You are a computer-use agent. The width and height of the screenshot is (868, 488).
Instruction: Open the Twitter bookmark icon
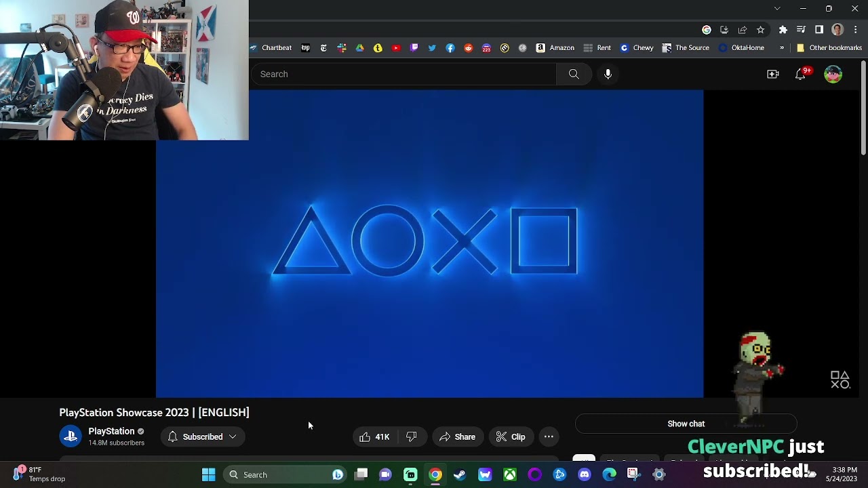click(432, 48)
